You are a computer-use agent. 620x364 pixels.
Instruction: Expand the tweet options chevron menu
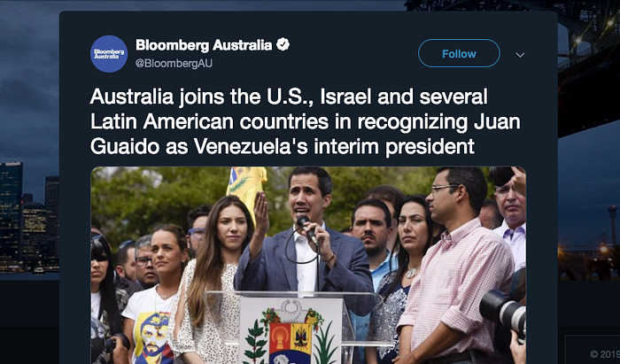tap(521, 55)
